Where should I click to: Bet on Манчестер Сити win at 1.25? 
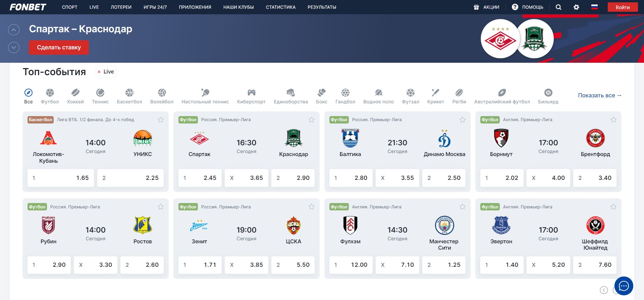coord(444,265)
